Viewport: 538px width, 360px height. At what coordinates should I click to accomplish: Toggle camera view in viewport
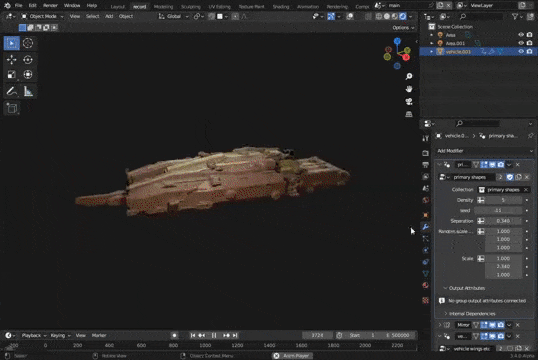409,102
